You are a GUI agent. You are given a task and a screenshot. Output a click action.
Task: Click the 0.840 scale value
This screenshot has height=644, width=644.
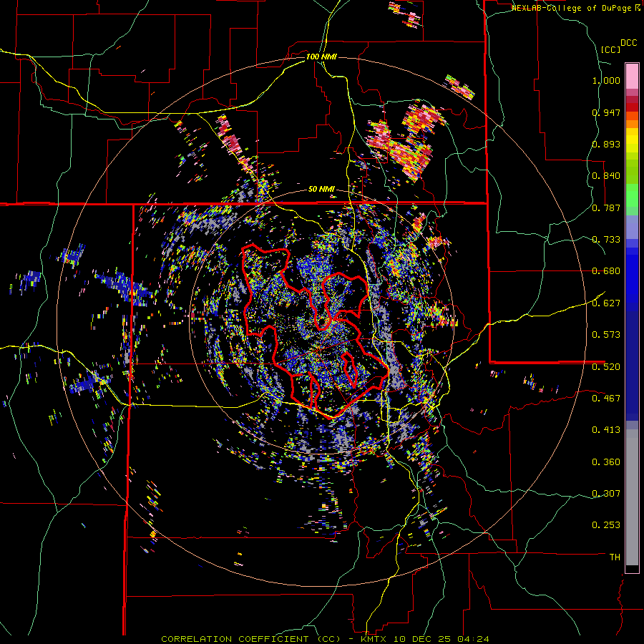coord(606,176)
